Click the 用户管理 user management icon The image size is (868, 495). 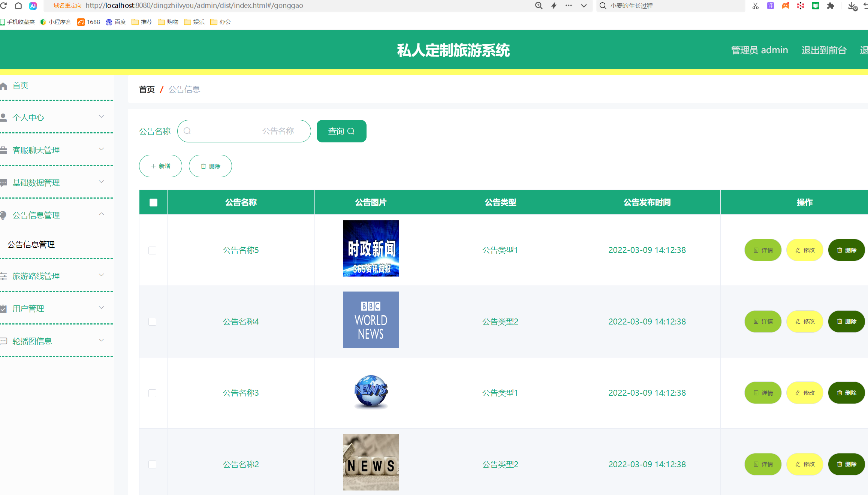[x=4, y=308]
